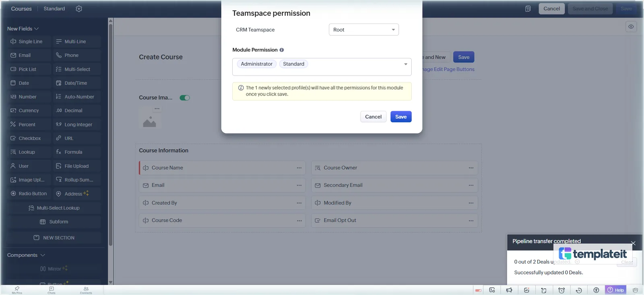Open Chats in bottom bar
Viewport: 644px width, 295px height.
point(52,290)
